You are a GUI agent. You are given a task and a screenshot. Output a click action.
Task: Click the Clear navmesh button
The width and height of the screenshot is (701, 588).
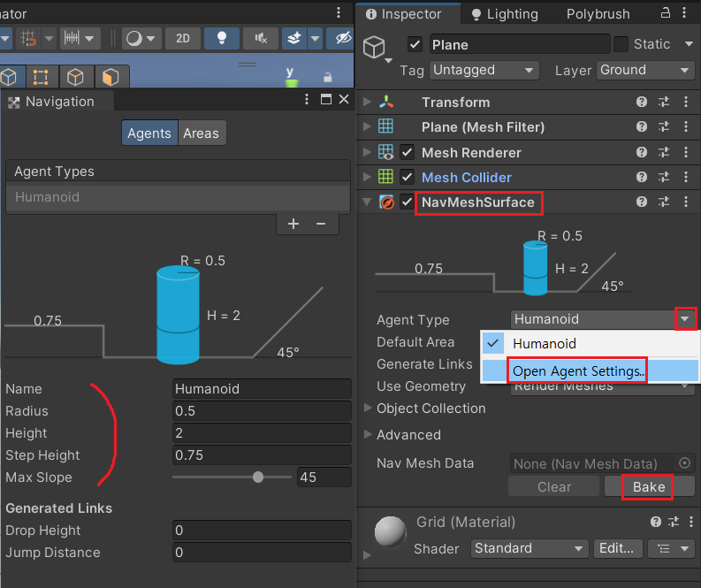point(554,487)
